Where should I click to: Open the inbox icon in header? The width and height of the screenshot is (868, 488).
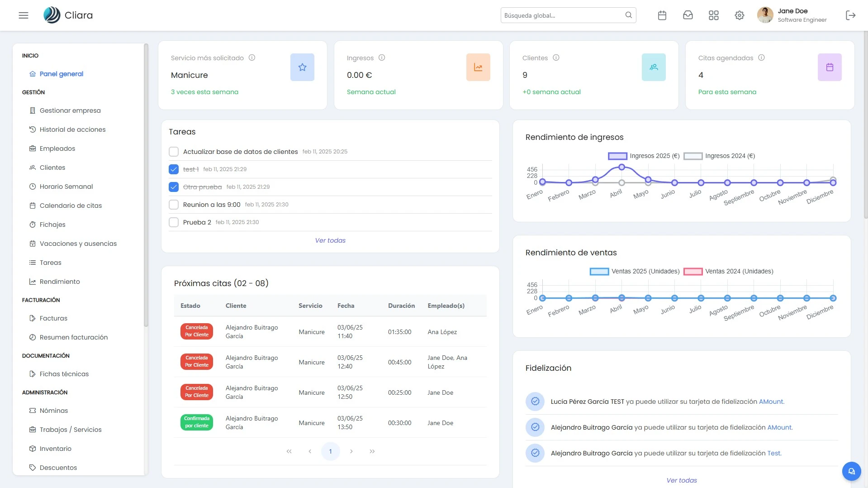point(688,15)
